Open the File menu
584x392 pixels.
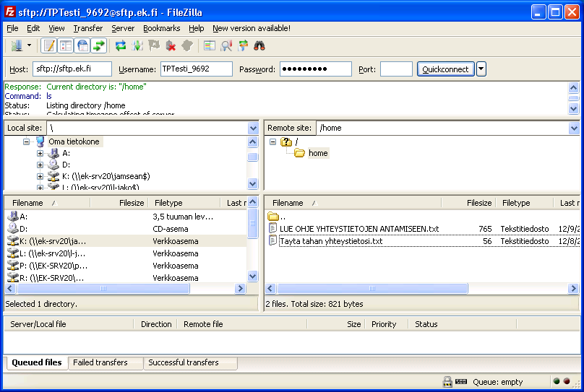click(x=12, y=28)
